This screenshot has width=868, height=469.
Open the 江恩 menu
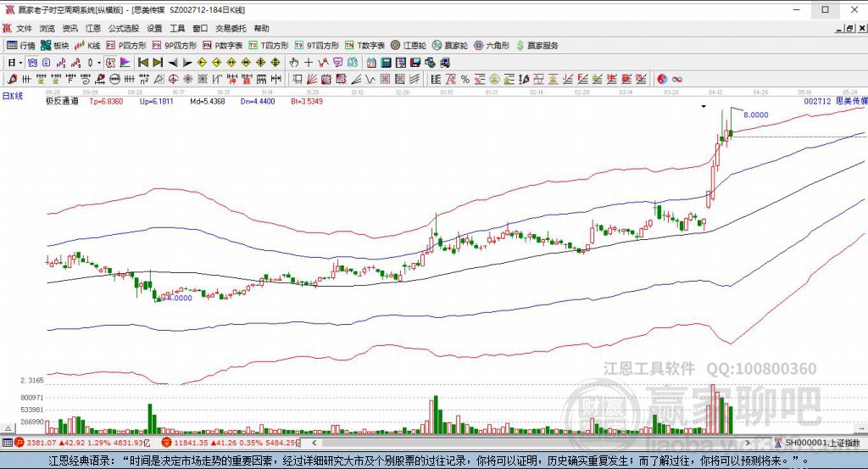tap(93, 28)
